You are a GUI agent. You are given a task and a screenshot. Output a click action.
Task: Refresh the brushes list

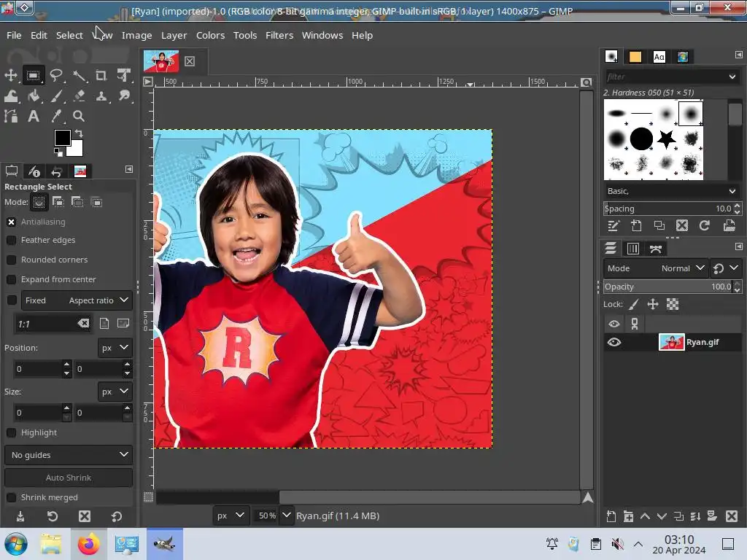coord(705,226)
